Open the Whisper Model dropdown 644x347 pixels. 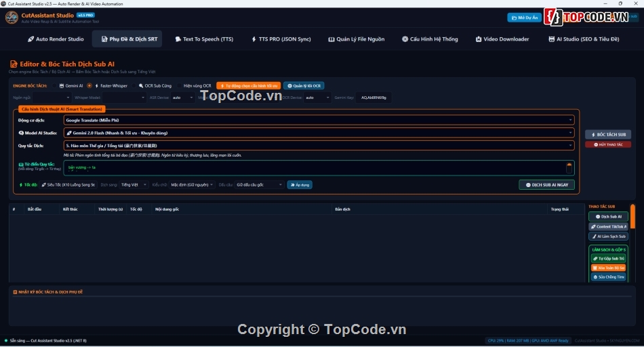[x=124, y=98]
